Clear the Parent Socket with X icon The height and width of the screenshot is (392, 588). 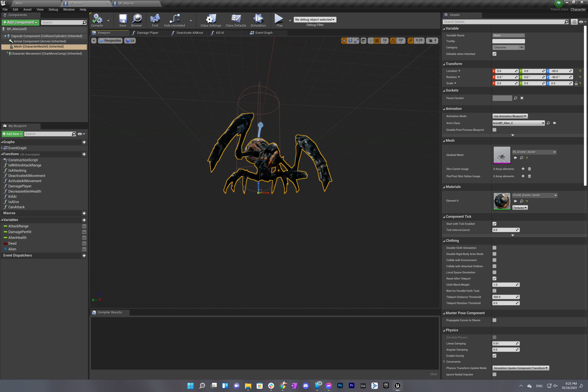(522, 98)
